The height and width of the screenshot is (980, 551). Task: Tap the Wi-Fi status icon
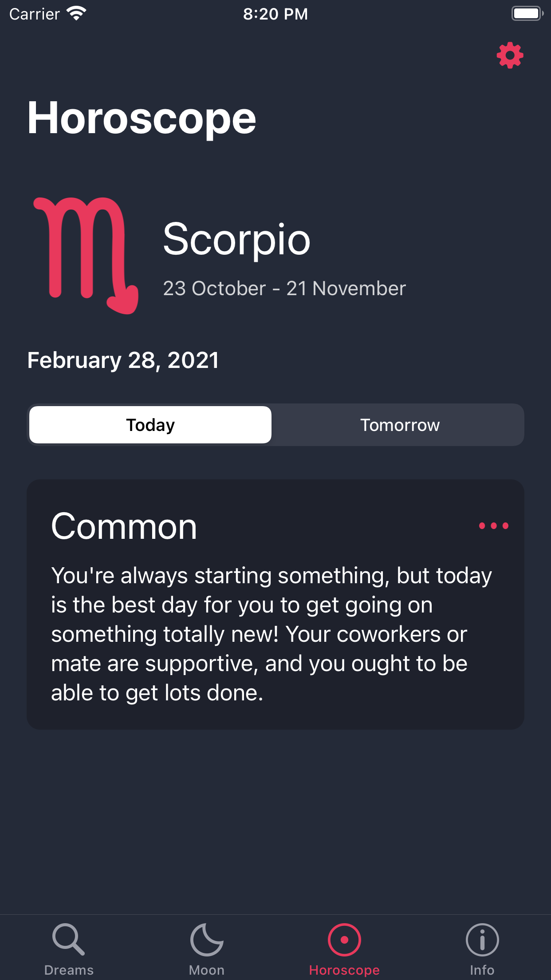point(76,14)
